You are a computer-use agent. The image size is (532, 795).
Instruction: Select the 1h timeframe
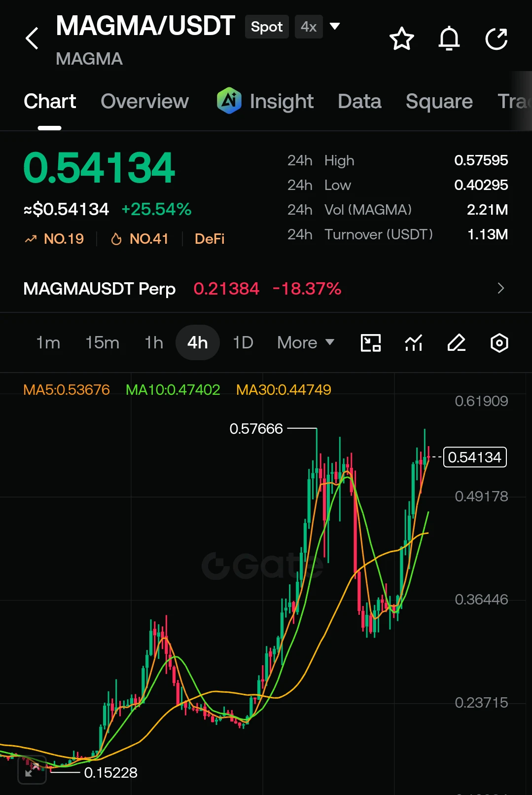pyautogui.click(x=154, y=342)
